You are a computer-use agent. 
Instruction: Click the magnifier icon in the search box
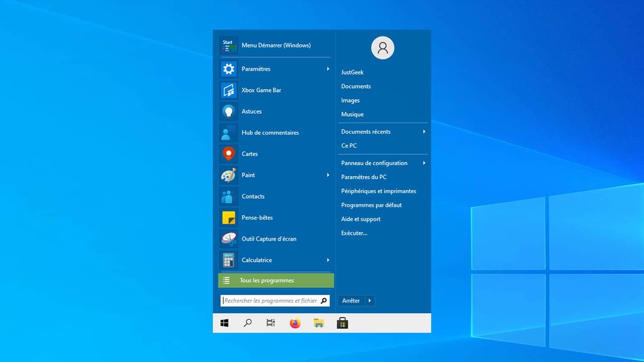[324, 301]
